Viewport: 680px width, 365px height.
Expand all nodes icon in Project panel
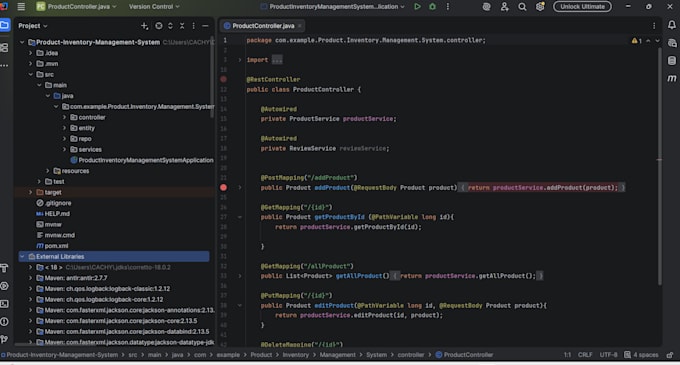(170, 26)
